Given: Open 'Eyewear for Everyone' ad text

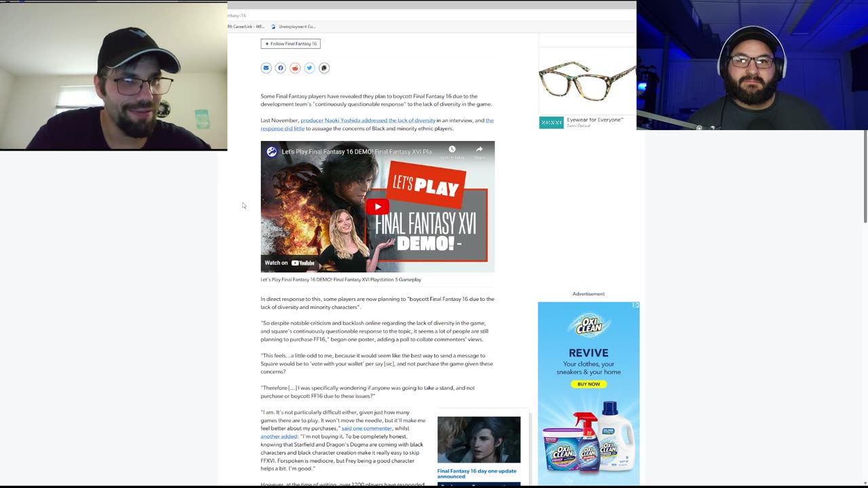Looking at the screenshot, I should point(595,120).
